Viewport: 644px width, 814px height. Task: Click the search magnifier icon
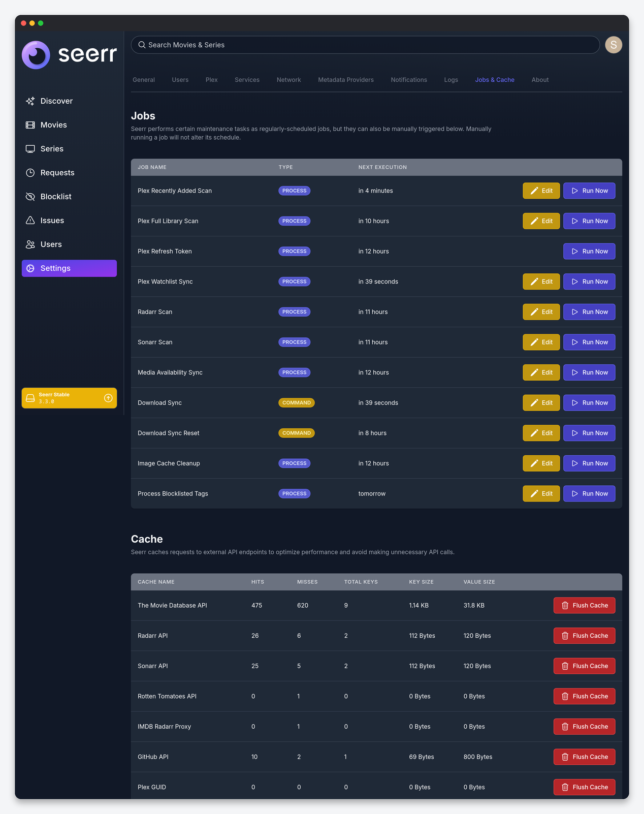click(142, 45)
